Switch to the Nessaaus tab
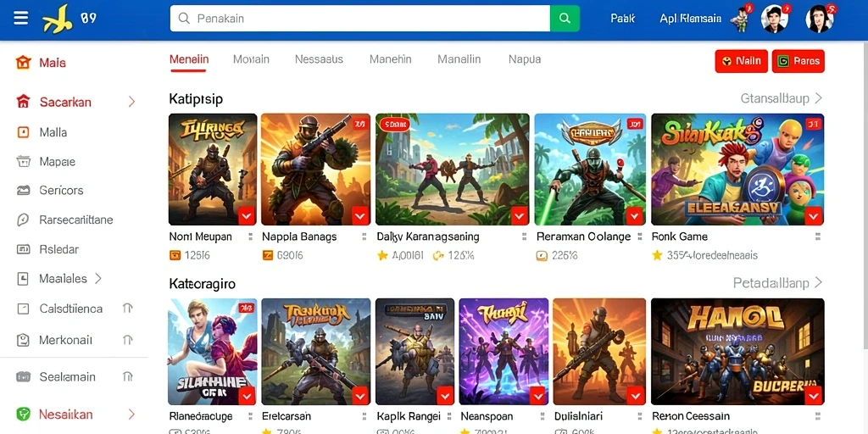 coord(319,58)
